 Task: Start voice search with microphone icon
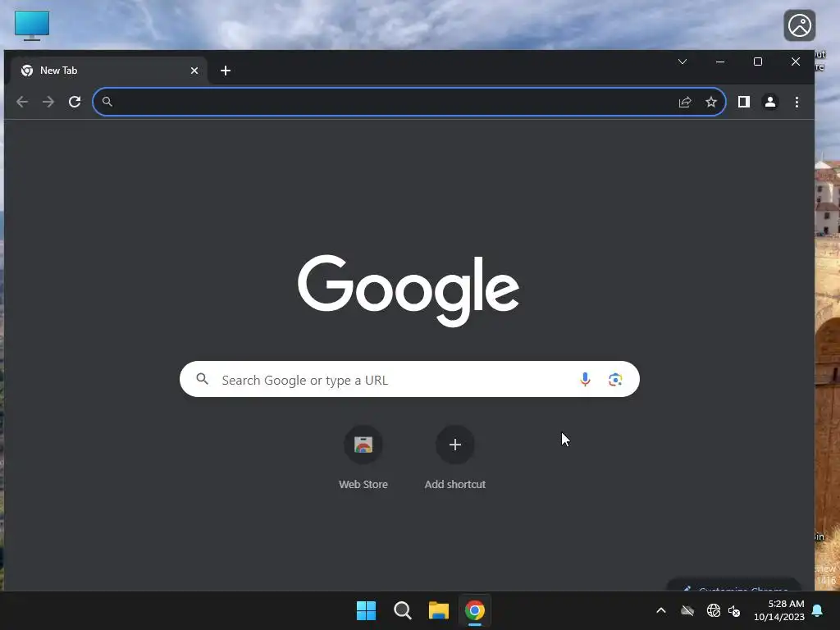pos(585,379)
